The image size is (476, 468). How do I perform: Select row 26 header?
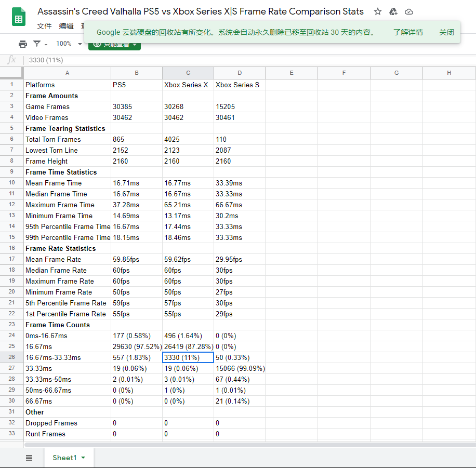pos(11,357)
